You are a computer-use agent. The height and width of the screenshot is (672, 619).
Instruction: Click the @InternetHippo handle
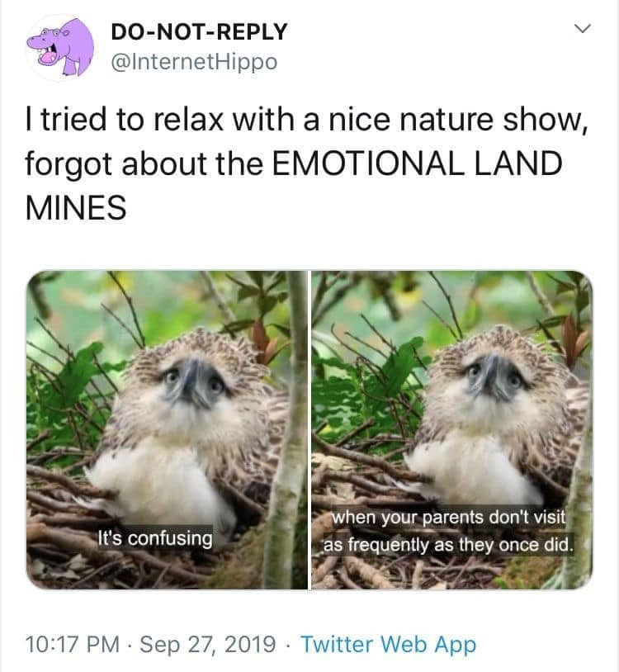(194, 62)
